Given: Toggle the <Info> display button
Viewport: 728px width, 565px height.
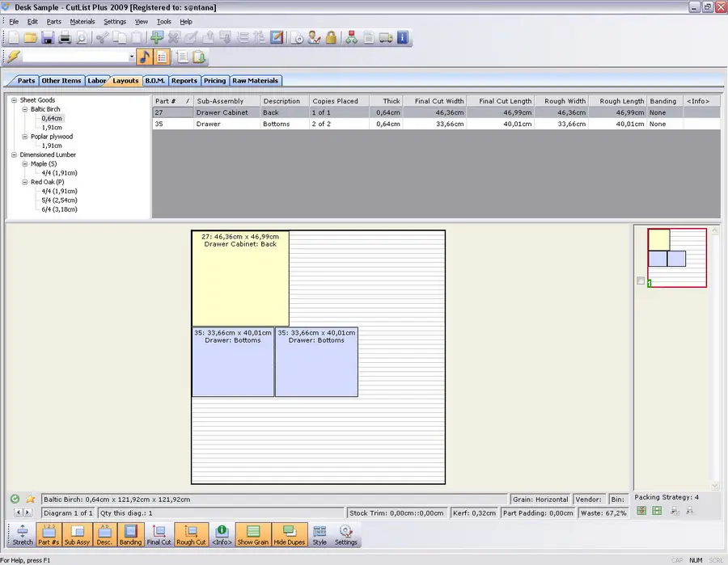Looking at the screenshot, I should coord(222,535).
